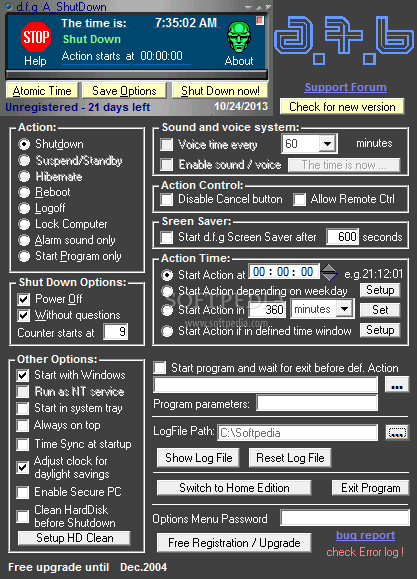Toggle Without questions checkbox
The height and width of the screenshot is (579, 417).
click(x=24, y=315)
